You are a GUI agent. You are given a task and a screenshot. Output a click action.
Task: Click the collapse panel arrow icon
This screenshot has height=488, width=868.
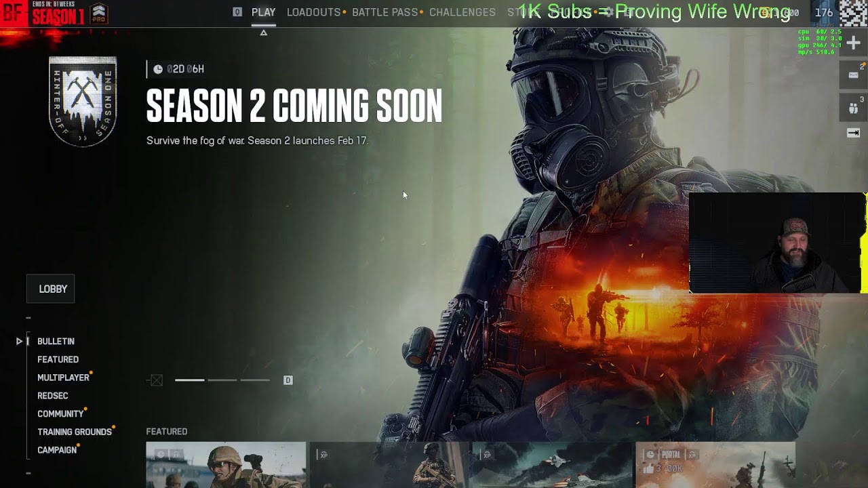coord(854,134)
